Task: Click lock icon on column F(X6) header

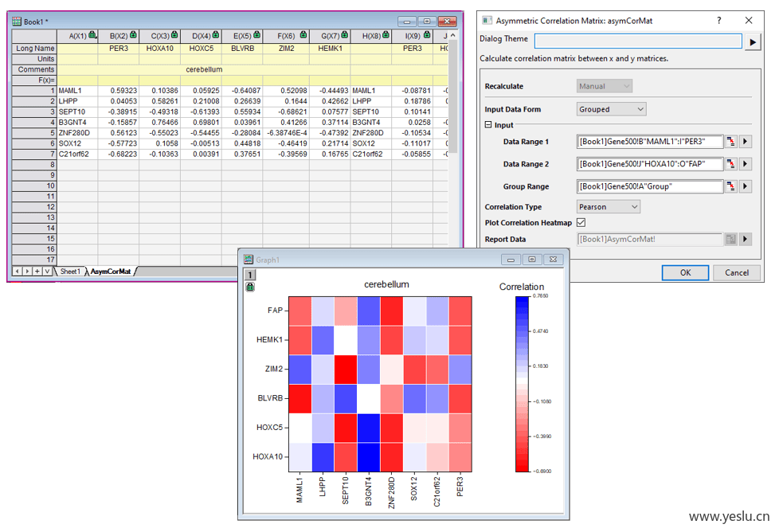Action: (x=303, y=35)
